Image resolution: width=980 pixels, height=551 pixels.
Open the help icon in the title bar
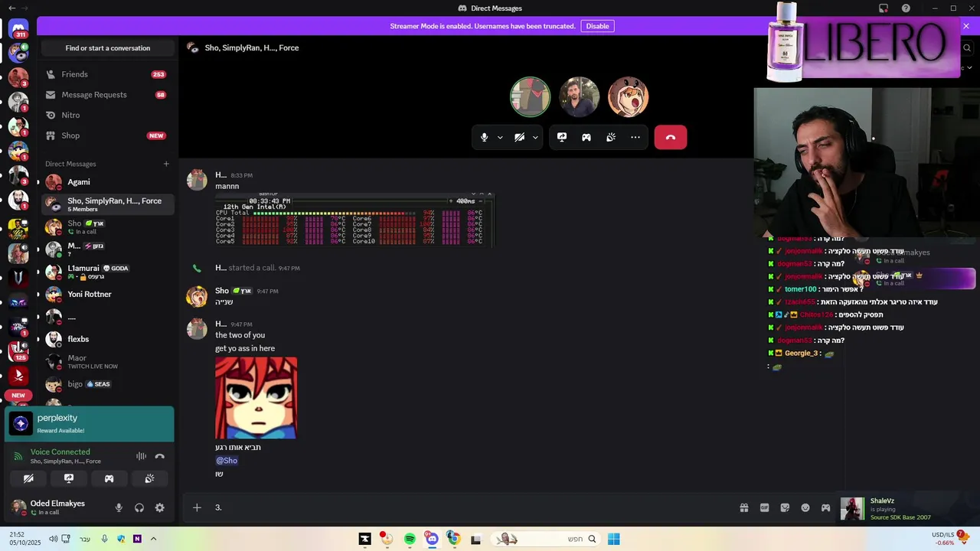click(906, 8)
